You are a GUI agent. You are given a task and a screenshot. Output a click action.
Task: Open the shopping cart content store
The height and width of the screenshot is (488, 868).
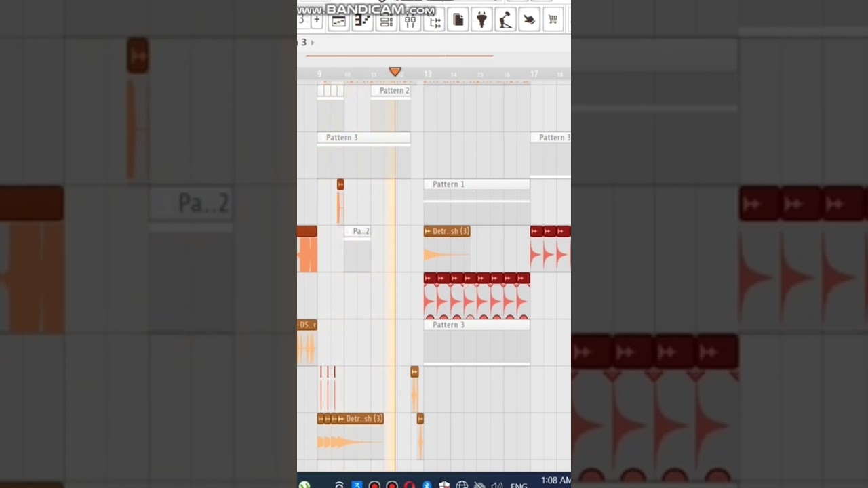553,20
